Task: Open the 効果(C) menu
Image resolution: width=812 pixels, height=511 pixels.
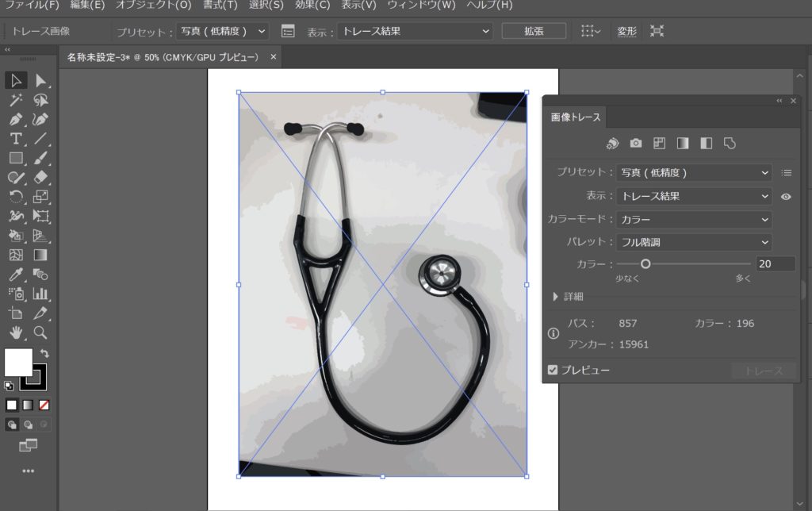Action: pos(312,6)
